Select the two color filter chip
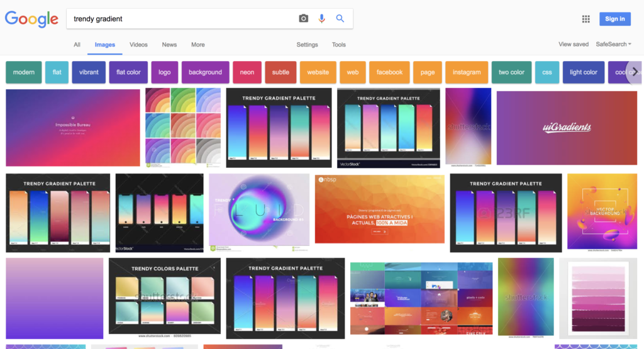Screen dimensions: 644x349 coord(511,72)
